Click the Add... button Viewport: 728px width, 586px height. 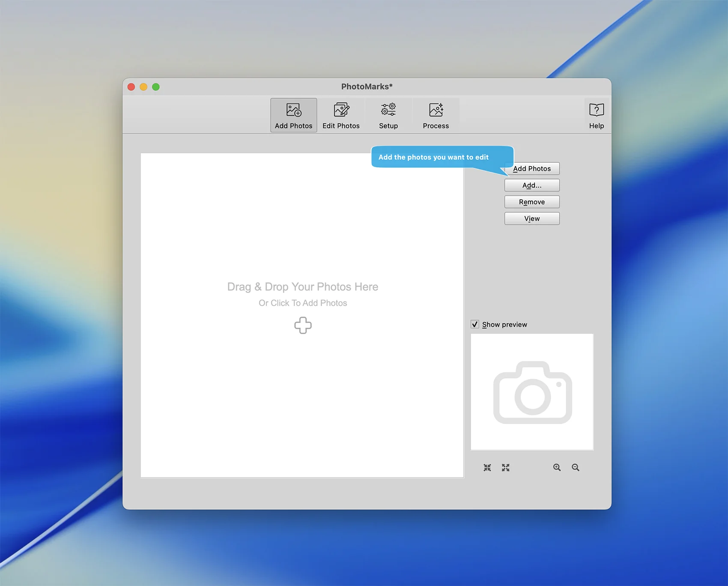click(x=532, y=185)
